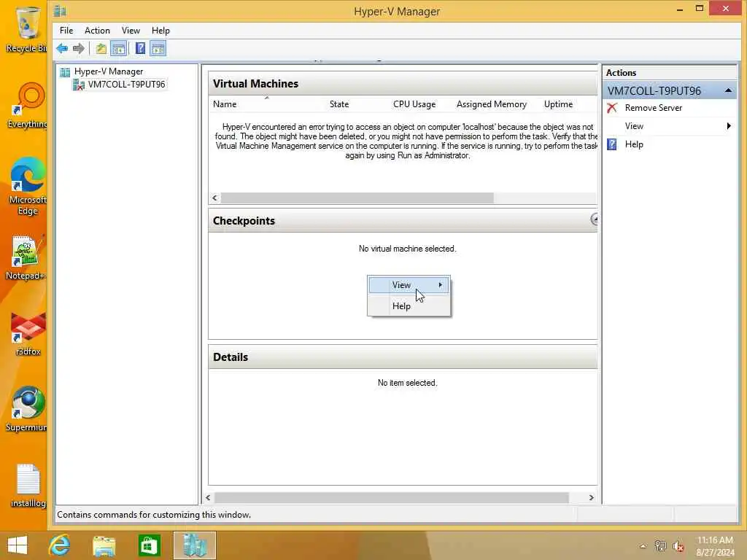Sort by Assigned Memory column header
The height and width of the screenshot is (560, 747).
(x=491, y=104)
